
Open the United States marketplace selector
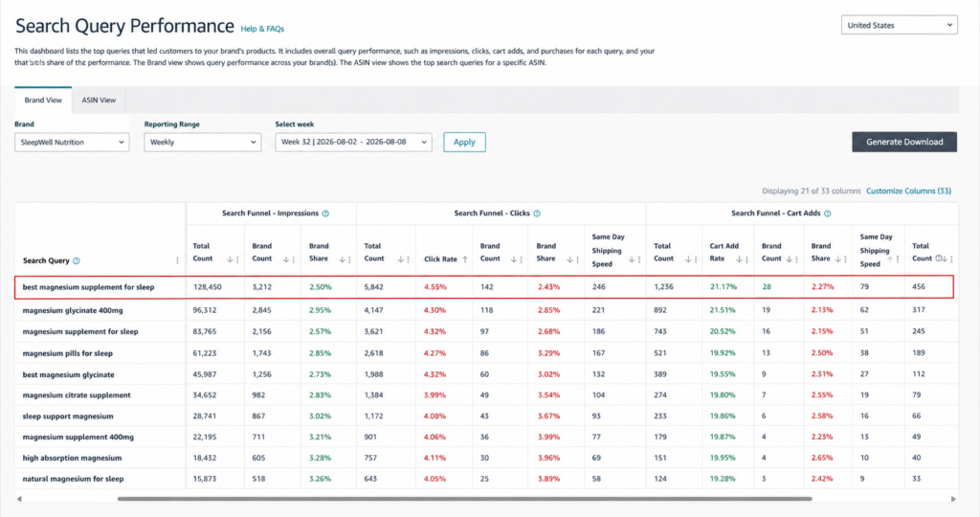point(900,25)
